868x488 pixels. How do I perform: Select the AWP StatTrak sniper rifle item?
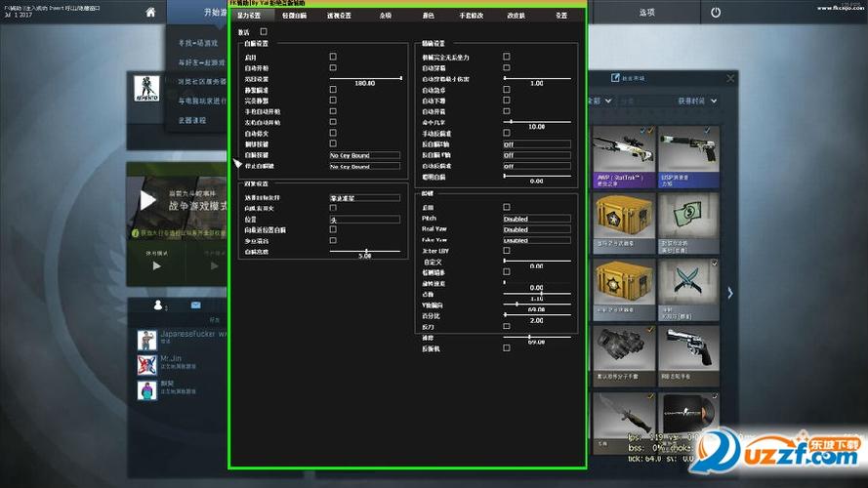(x=625, y=154)
